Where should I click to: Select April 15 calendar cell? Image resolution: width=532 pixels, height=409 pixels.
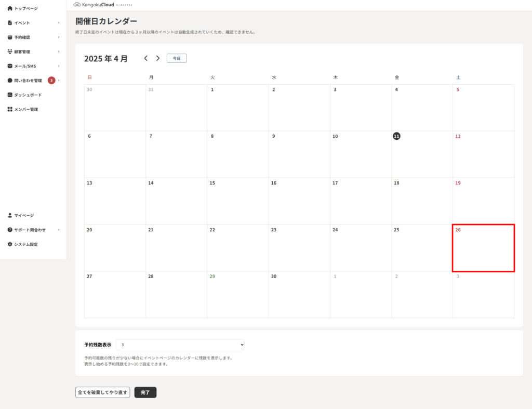pyautogui.click(x=238, y=201)
